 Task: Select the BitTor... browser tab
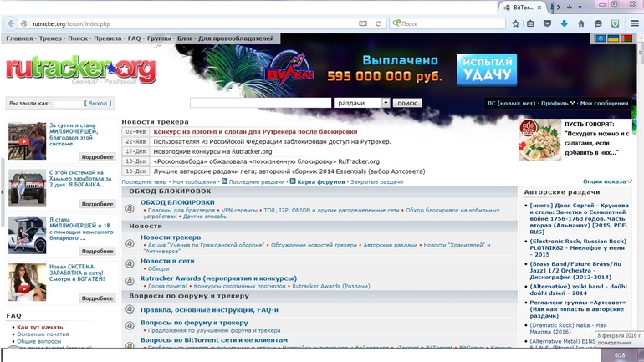(x=523, y=8)
